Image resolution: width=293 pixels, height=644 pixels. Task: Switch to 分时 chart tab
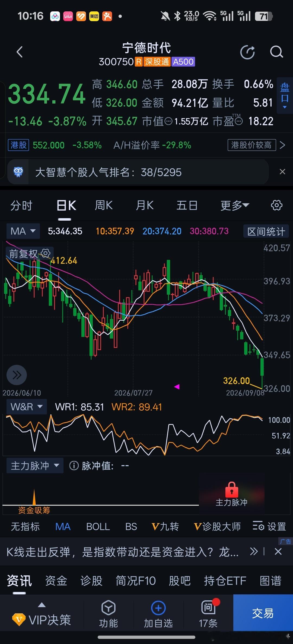pos(21,205)
